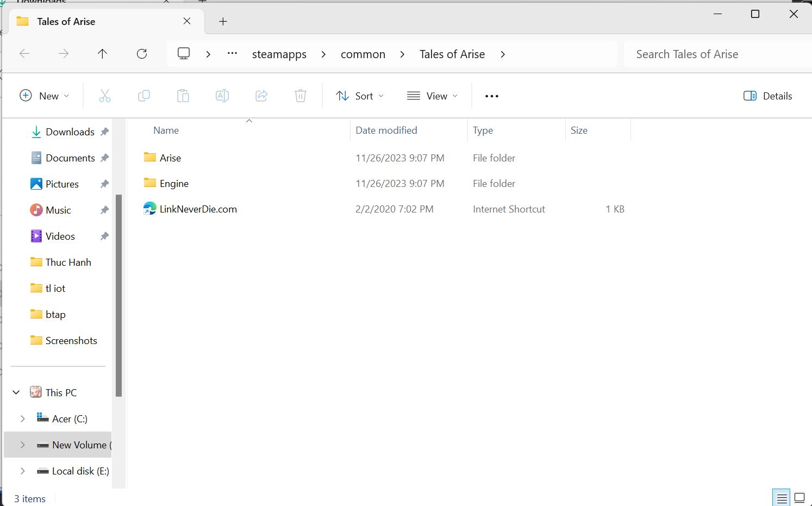Collapse the This PC tree node

(16, 392)
